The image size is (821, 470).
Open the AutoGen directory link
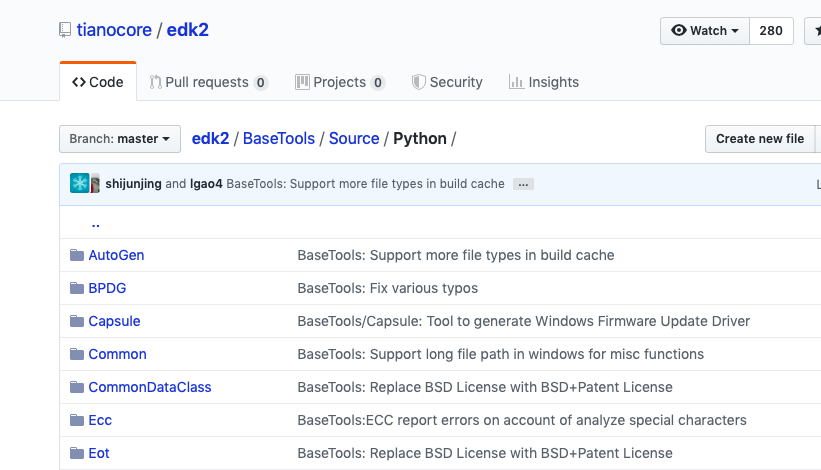tap(116, 255)
